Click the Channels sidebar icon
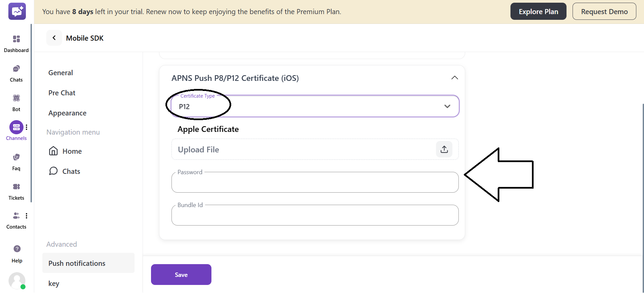Screen dimensions: 644x293 (16, 127)
